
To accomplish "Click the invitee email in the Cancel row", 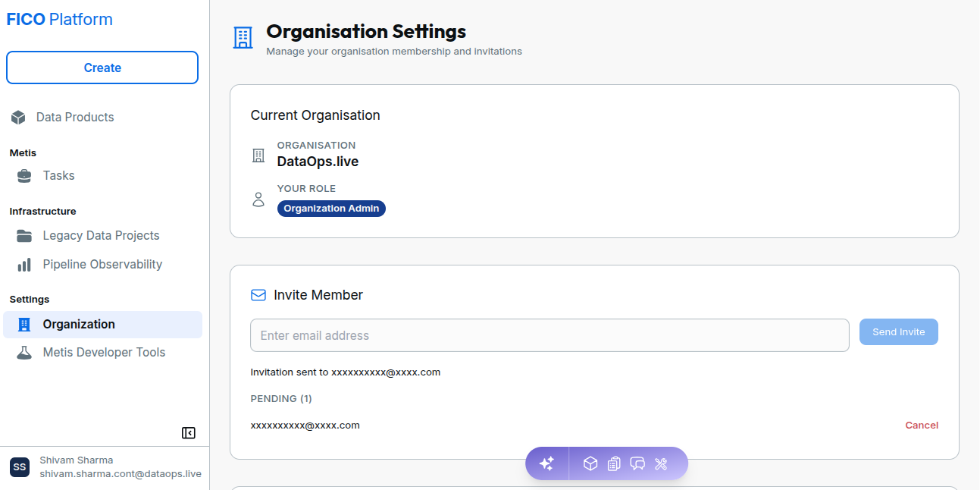I will pos(305,426).
